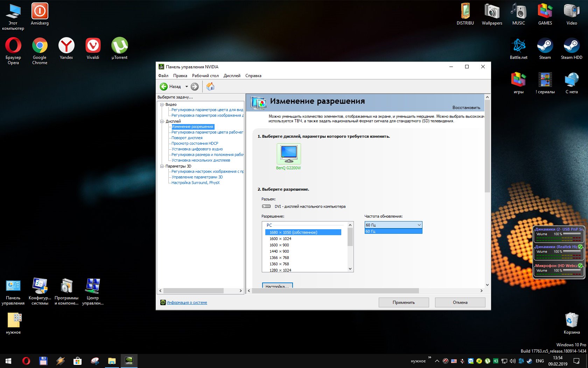The image size is (588, 368).
Task: Open Microsoft Store from taskbar
Action: (77, 361)
